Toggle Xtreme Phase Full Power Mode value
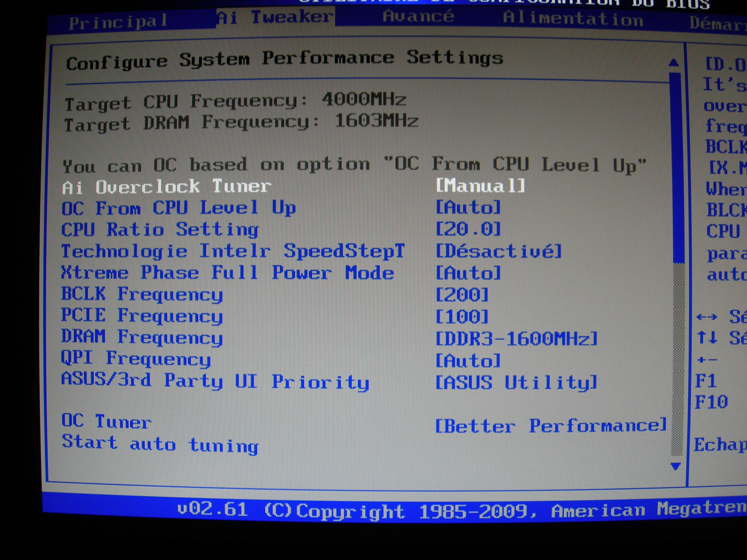 click(x=468, y=273)
